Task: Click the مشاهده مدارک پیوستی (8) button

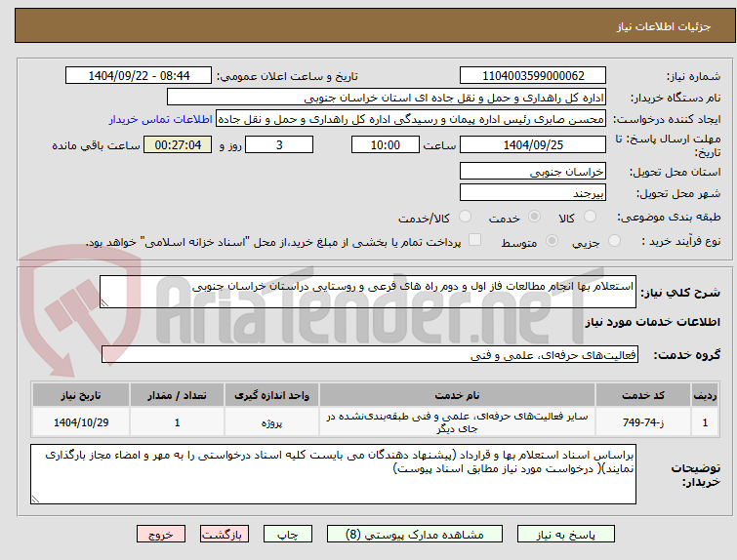Action: [x=415, y=535]
